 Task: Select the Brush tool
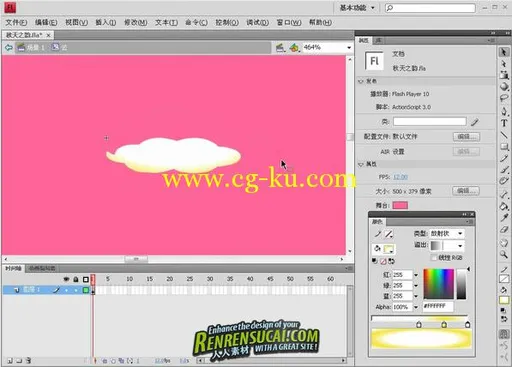pos(504,170)
